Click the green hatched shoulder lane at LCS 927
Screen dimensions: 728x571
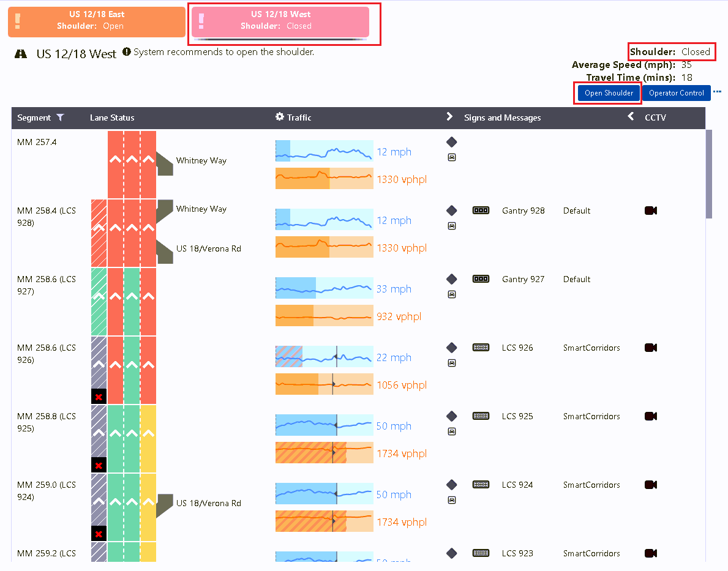tap(99, 302)
